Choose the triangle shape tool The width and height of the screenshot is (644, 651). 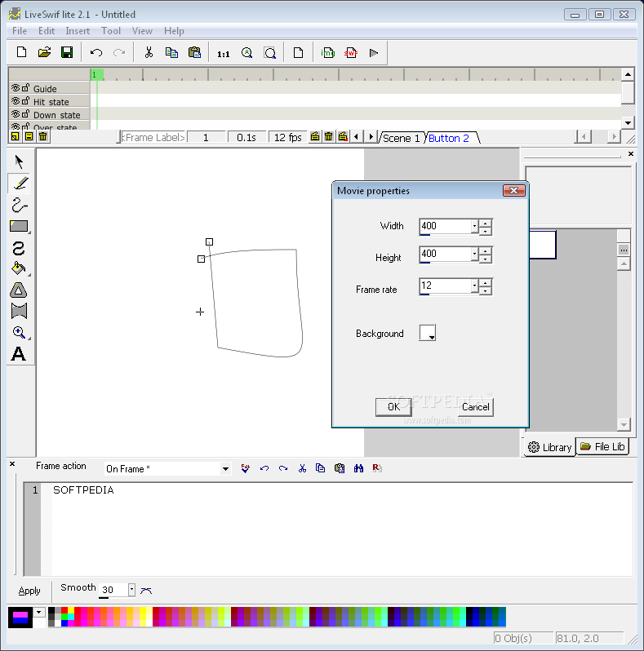click(18, 290)
